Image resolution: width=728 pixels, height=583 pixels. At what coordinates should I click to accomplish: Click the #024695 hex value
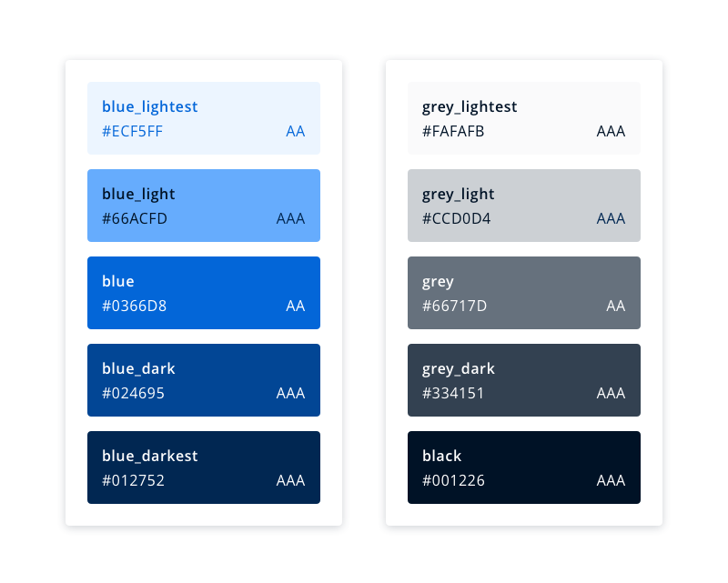(134, 394)
